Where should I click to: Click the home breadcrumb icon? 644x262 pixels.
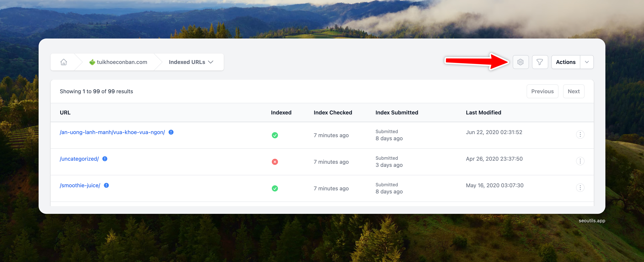click(64, 62)
